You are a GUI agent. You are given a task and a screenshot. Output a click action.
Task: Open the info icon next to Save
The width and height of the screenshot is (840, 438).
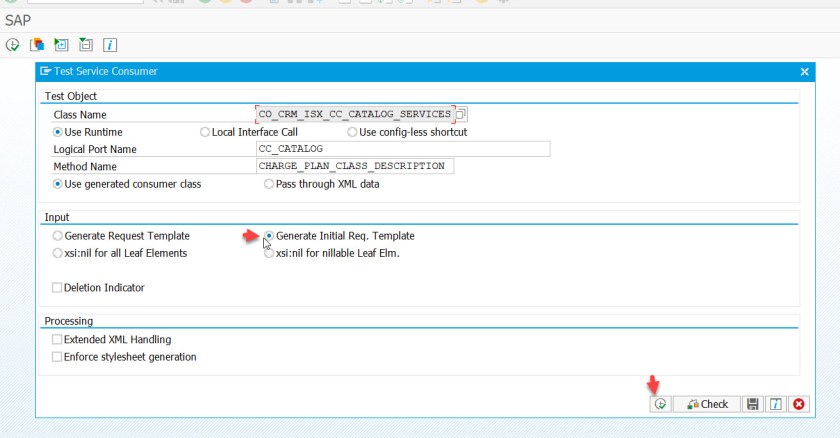[776, 404]
